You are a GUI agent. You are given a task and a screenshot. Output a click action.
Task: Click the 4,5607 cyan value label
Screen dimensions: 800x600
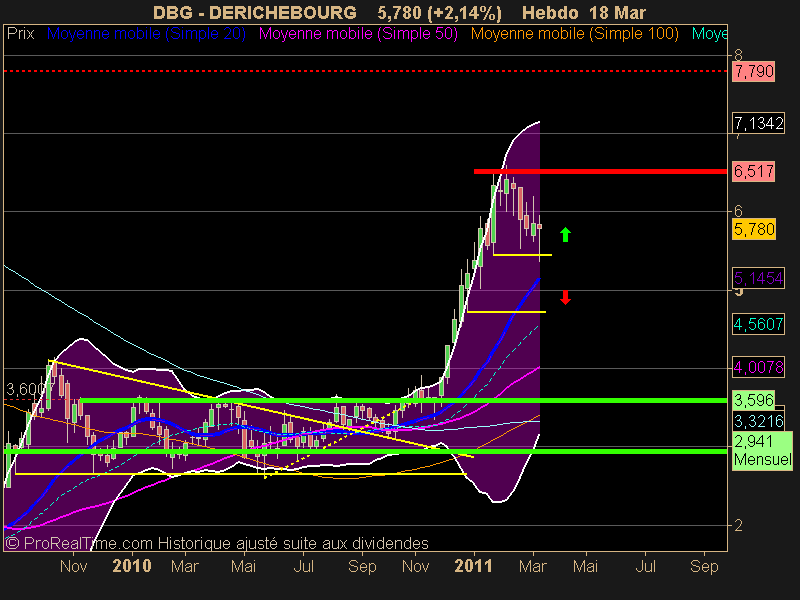(x=758, y=324)
